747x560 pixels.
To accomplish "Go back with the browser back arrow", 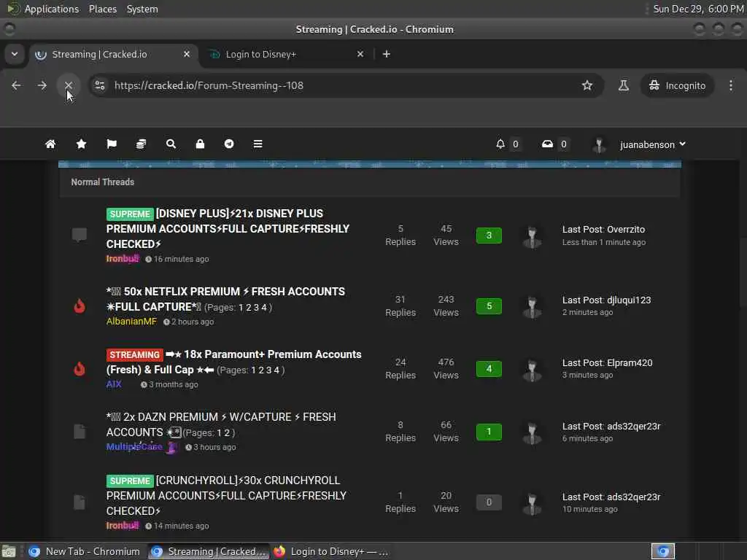I will pyautogui.click(x=16, y=85).
